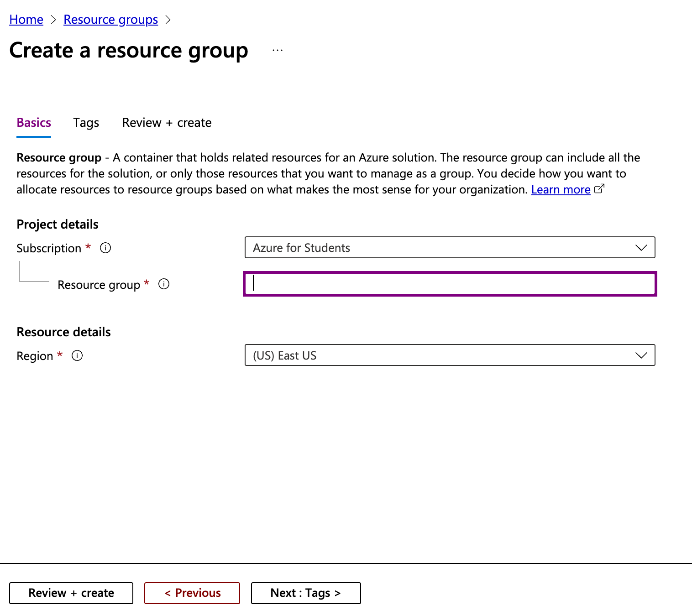Click the chevron on the Region dropdown
Screen dimensions: 692x616
[641, 355]
